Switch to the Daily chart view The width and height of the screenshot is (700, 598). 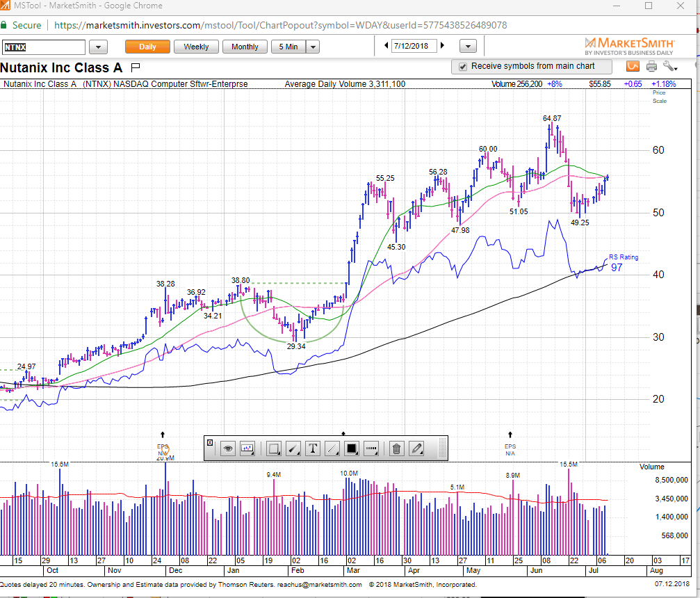(148, 47)
